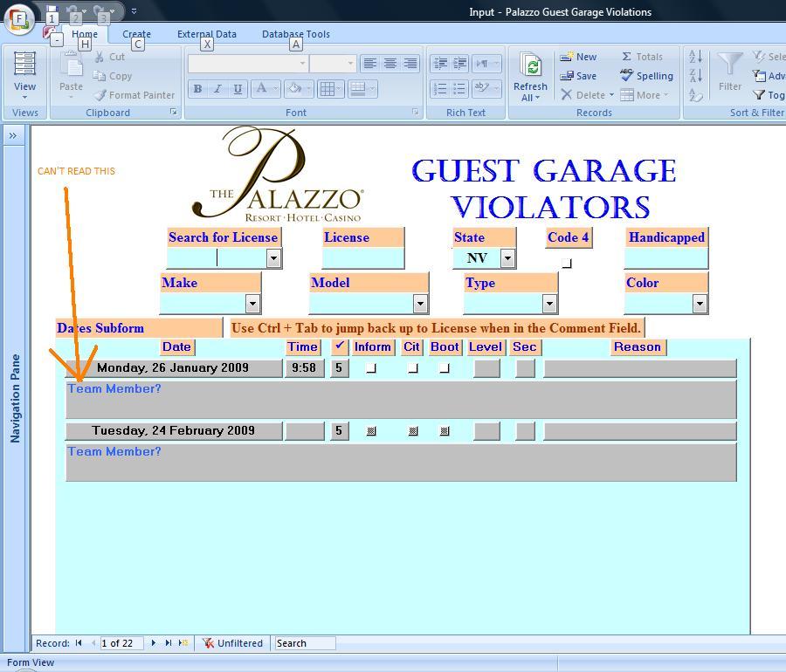Toggle Underline formatting
This screenshot has height=672, width=786.
pyautogui.click(x=238, y=89)
